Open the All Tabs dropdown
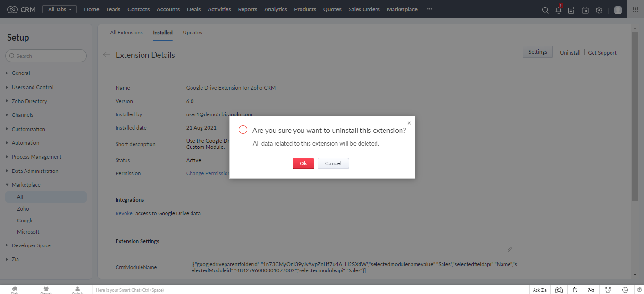This screenshot has width=644, height=294. click(59, 9)
